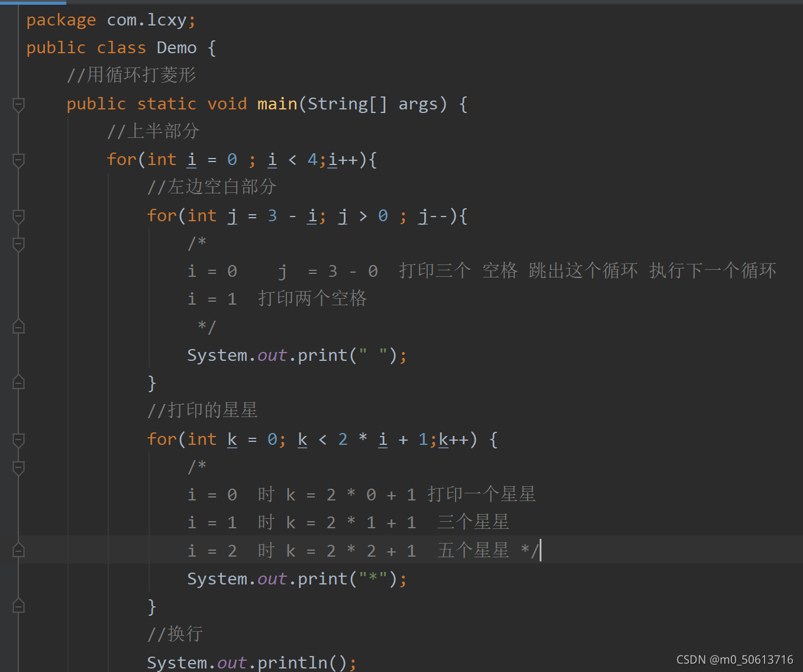Click the comment '//用循环打菱形'

pos(131,75)
